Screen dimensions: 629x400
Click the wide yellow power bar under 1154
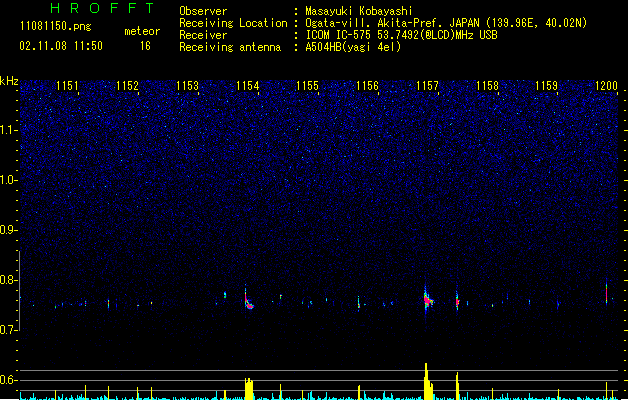pos(249,389)
